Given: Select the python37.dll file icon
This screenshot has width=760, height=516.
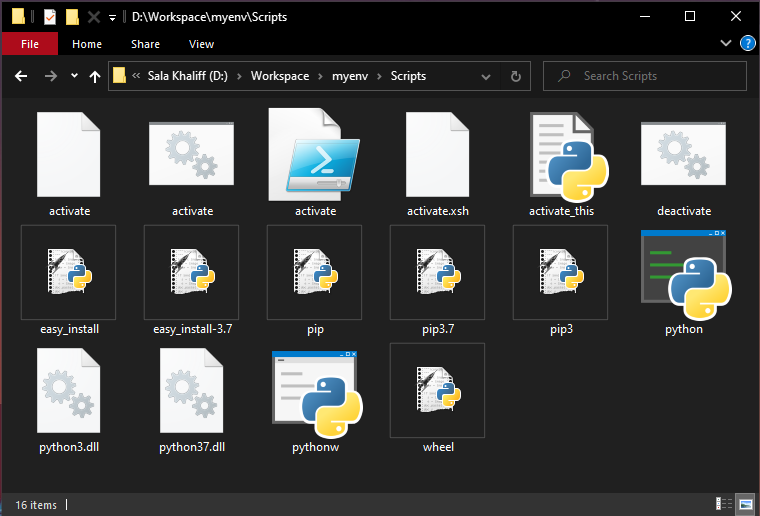Looking at the screenshot, I should 191,391.
